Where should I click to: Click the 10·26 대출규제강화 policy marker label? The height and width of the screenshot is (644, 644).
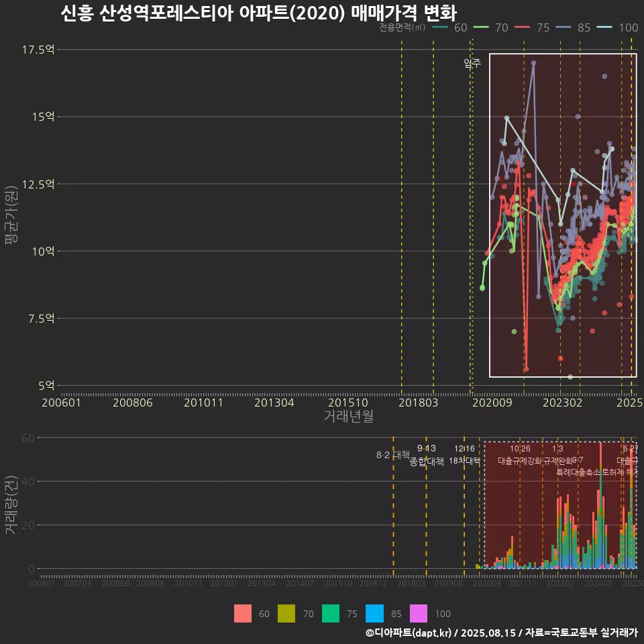point(520,455)
